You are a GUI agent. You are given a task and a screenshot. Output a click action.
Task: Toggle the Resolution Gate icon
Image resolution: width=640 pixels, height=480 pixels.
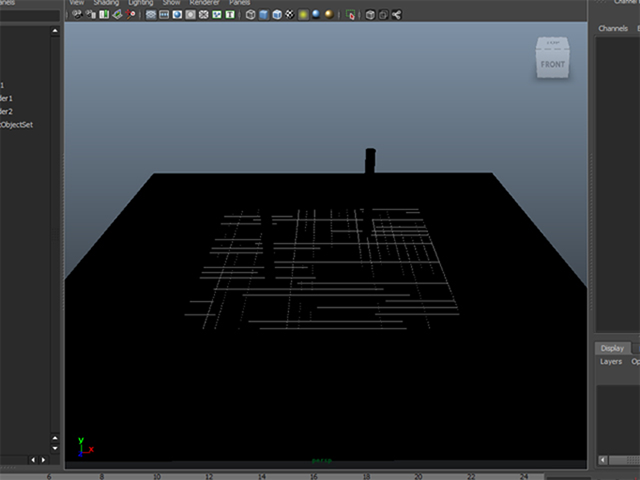click(177, 15)
